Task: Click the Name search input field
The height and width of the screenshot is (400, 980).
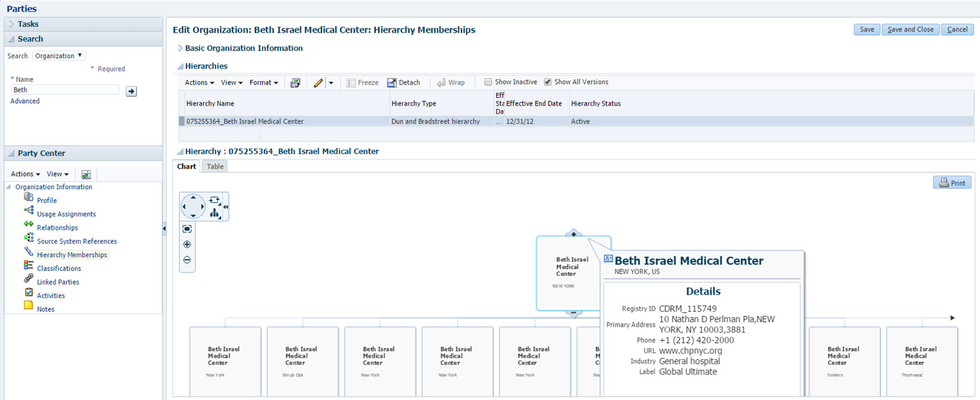Action: (65, 90)
